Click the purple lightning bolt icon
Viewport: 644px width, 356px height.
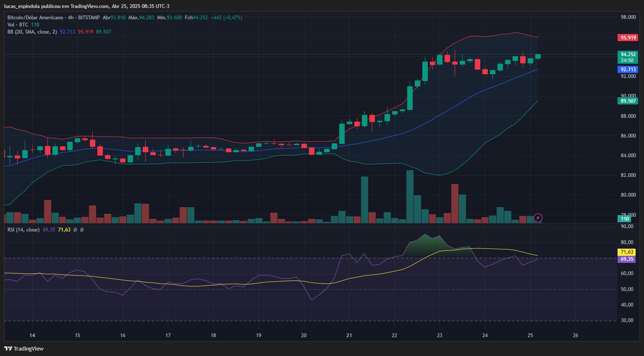538,218
